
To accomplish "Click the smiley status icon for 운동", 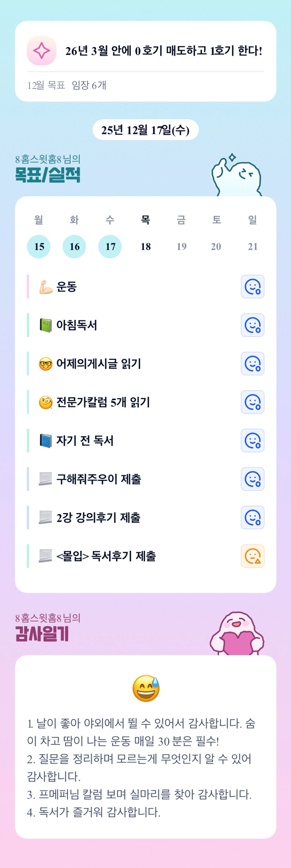I will (252, 287).
